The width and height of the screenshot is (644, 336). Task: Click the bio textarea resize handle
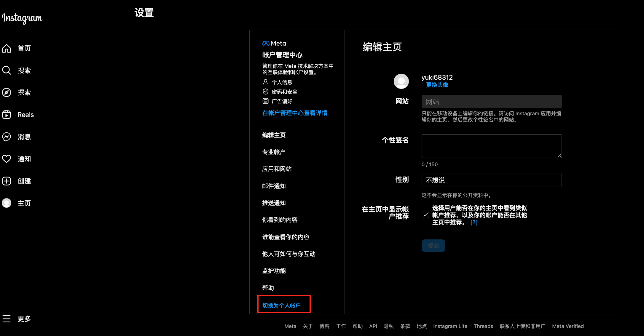559,156
